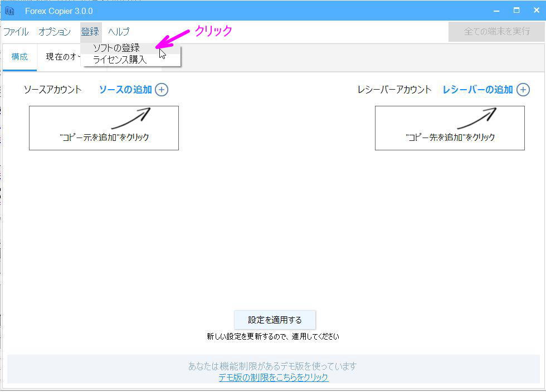Viewport: 546px width, 392px height.
Task: Click the plus icon beside レシーバーの追加
Action: click(x=523, y=90)
